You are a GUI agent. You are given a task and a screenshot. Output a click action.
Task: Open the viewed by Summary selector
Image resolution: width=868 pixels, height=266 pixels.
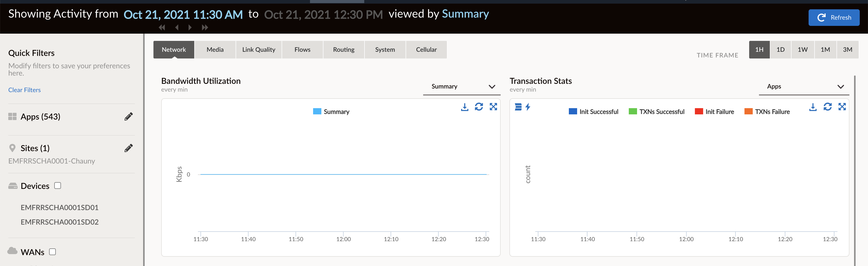465,14
